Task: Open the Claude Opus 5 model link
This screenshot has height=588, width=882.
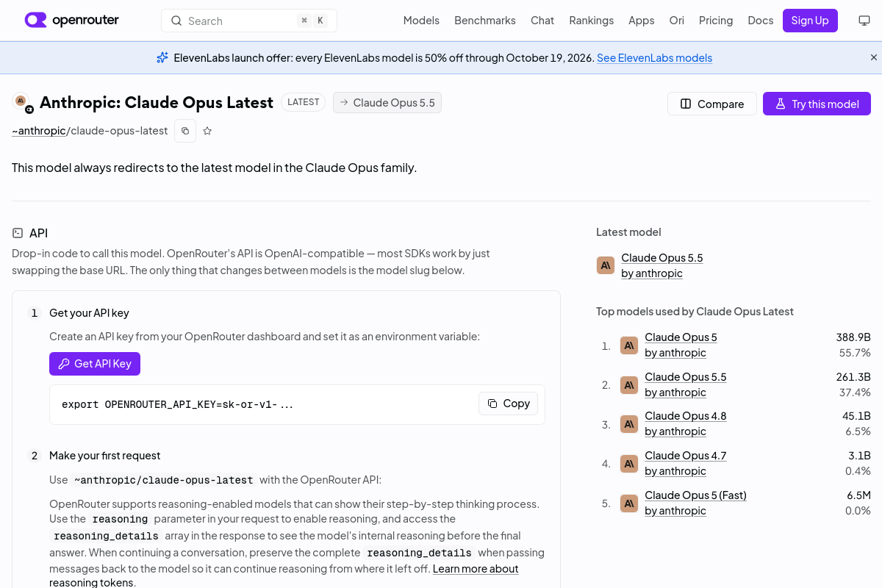Action: coord(681,337)
